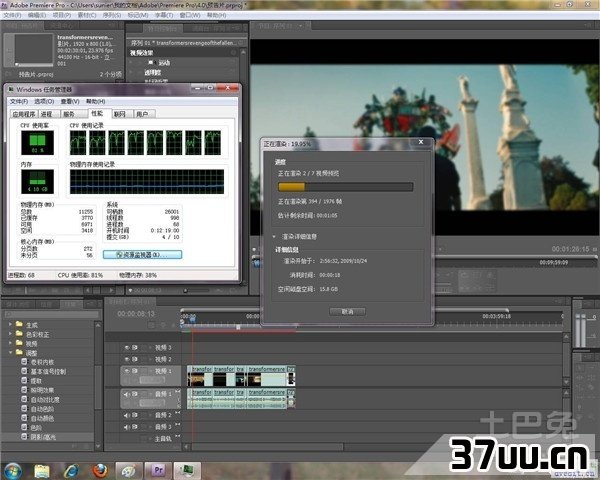Viewport: 600px width, 480px height.
Task: Toggle the eye icon on the 视频 3 track
Action: click(127, 348)
